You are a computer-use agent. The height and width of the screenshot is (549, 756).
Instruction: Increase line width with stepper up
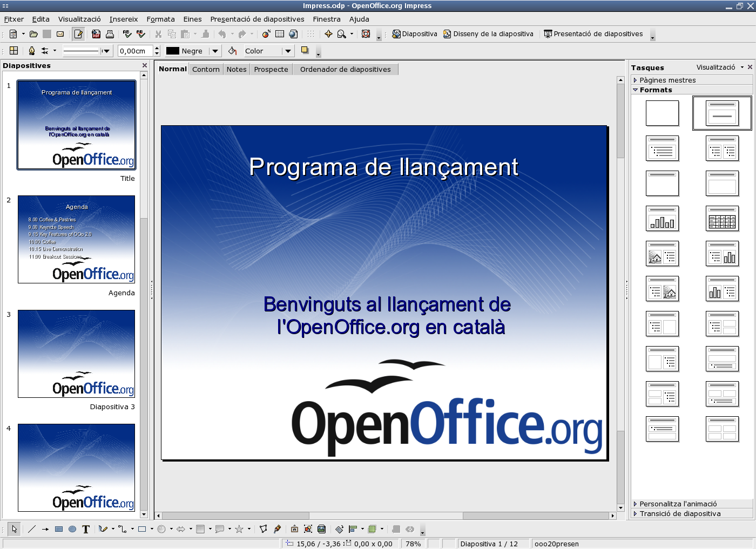(x=157, y=48)
